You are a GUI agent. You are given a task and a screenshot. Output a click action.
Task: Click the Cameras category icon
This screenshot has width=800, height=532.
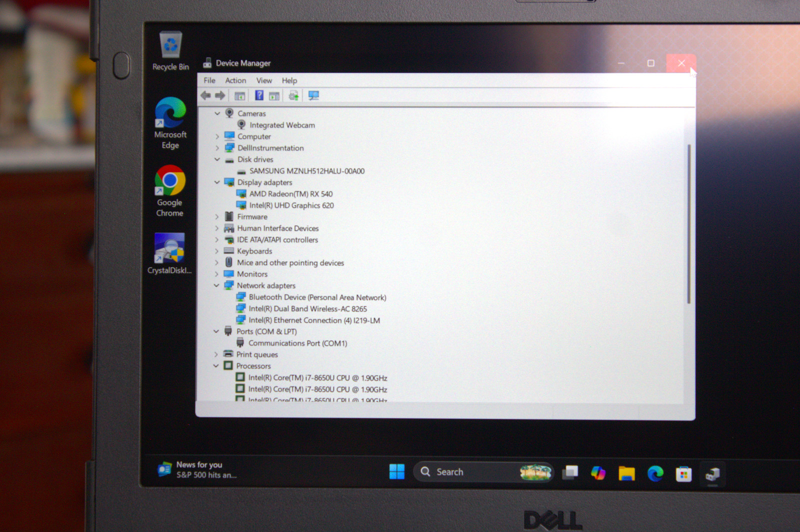click(229, 113)
